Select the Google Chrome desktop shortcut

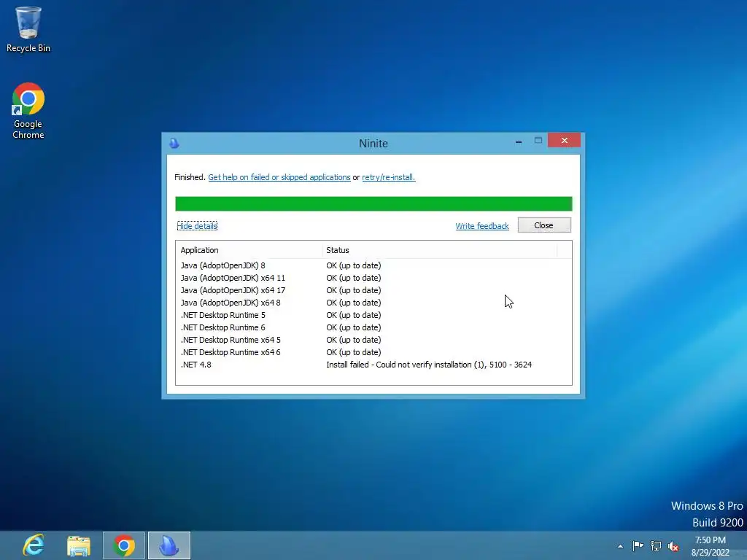28,111
